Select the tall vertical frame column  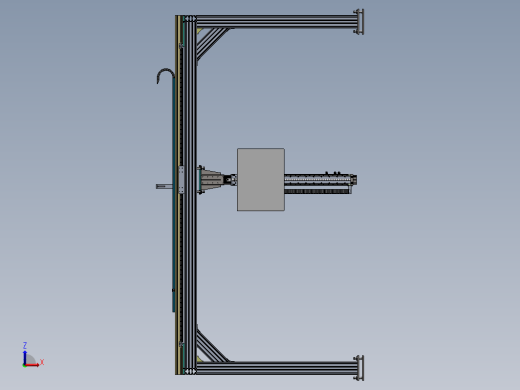click(x=190, y=195)
